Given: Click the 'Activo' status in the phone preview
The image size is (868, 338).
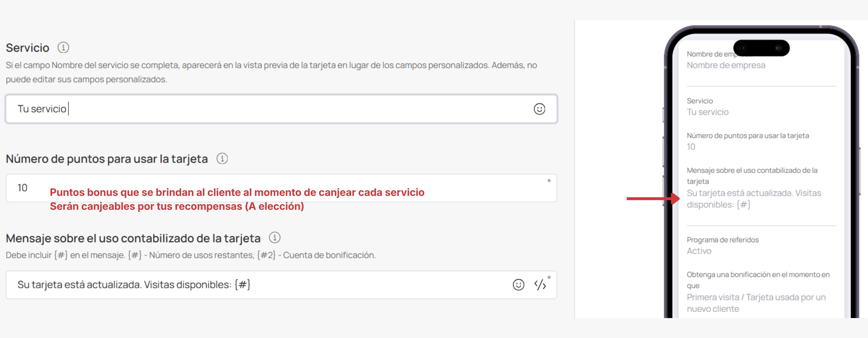Looking at the screenshot, I should pyautogui.click(x=699, y=251).
